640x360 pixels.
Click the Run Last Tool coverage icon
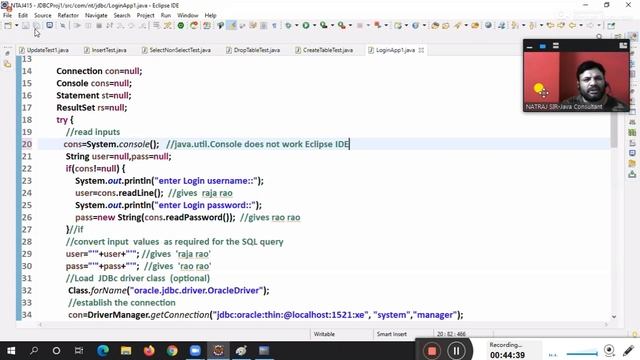pos(324,25)
